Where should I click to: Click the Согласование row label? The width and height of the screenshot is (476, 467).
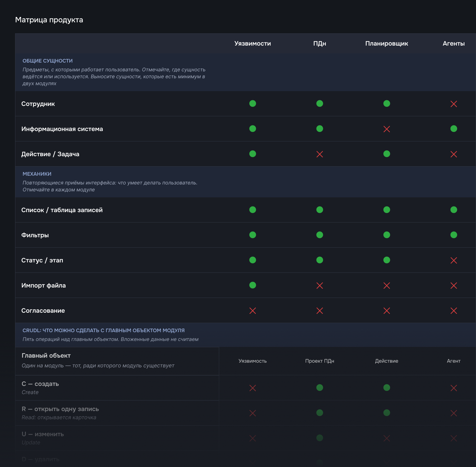coord(43,310)
